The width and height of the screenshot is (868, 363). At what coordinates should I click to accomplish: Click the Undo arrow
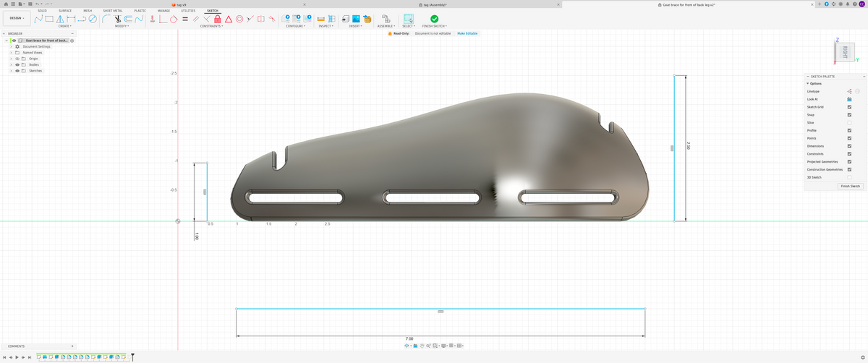pos(37,4)
